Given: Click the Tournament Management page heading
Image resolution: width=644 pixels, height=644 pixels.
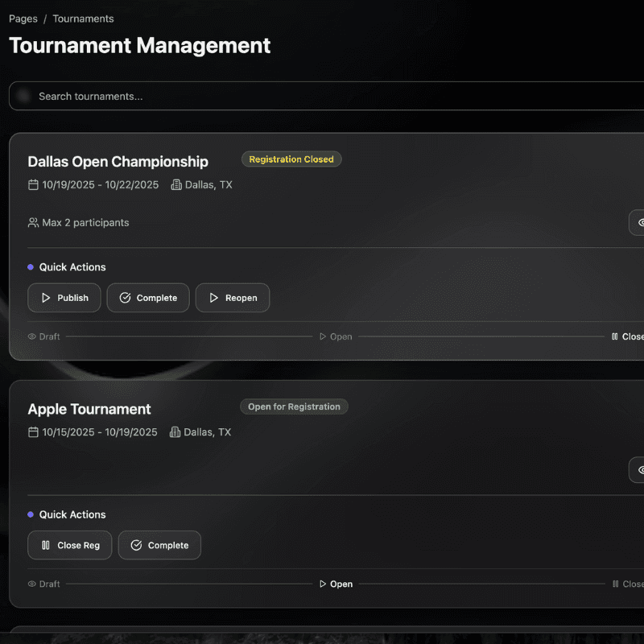Looking at the screenshot, I should click(x=139, y=45).
